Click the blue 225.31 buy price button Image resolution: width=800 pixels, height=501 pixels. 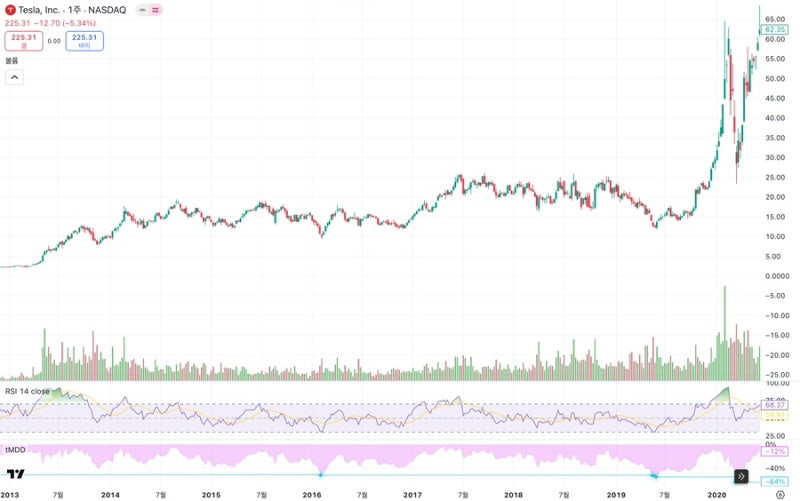[x=85, y=41]
